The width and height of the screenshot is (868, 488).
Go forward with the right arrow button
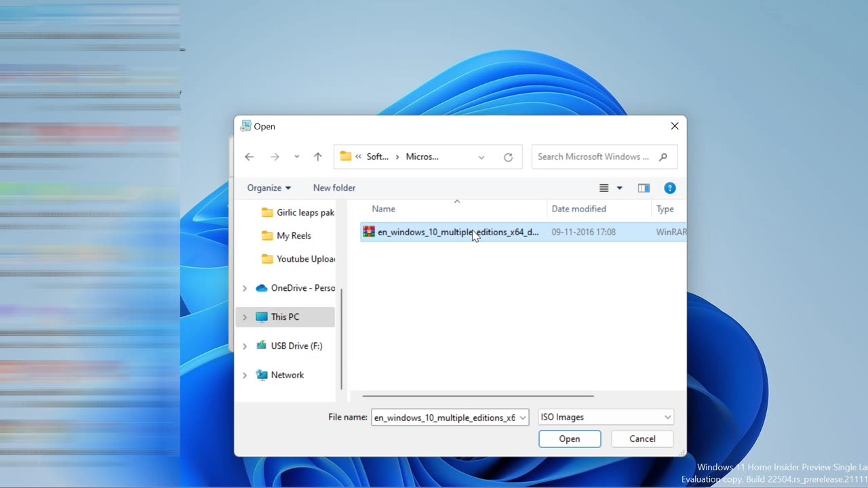point(275,157)
